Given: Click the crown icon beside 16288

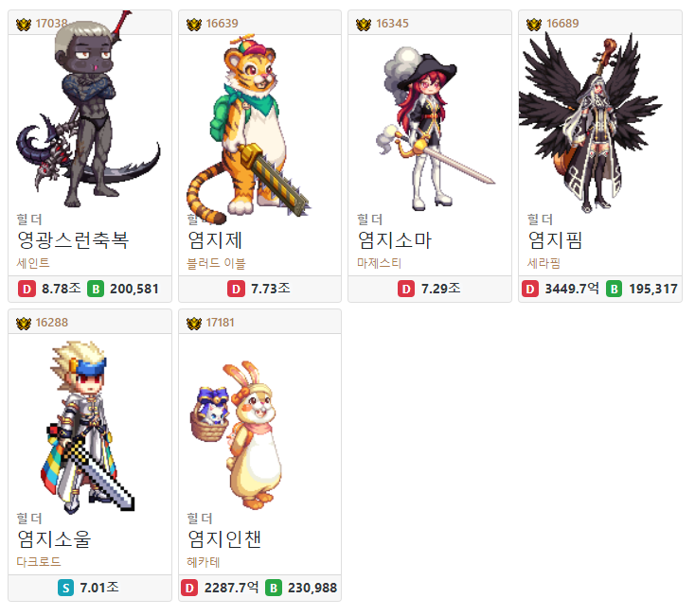Looking at the screenshot, I should click(x=24, y=324).
